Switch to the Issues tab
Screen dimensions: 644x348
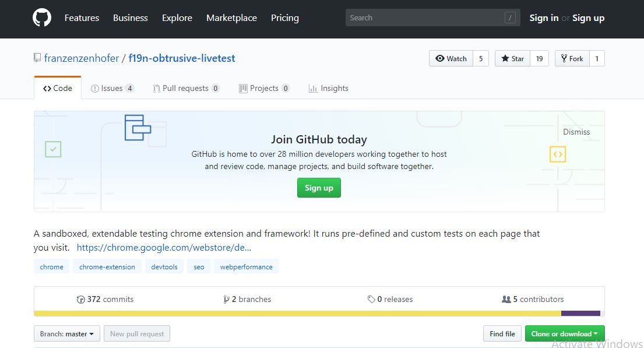[112, 88]
